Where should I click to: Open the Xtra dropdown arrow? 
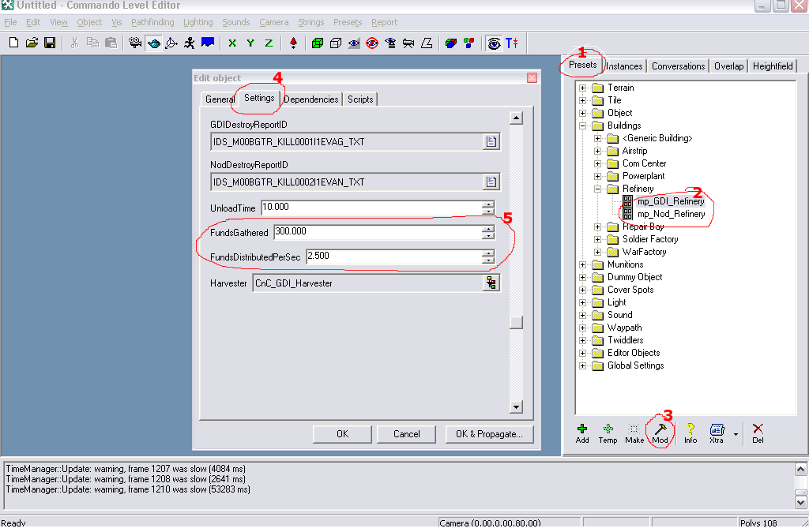click(x=736, y=433)
